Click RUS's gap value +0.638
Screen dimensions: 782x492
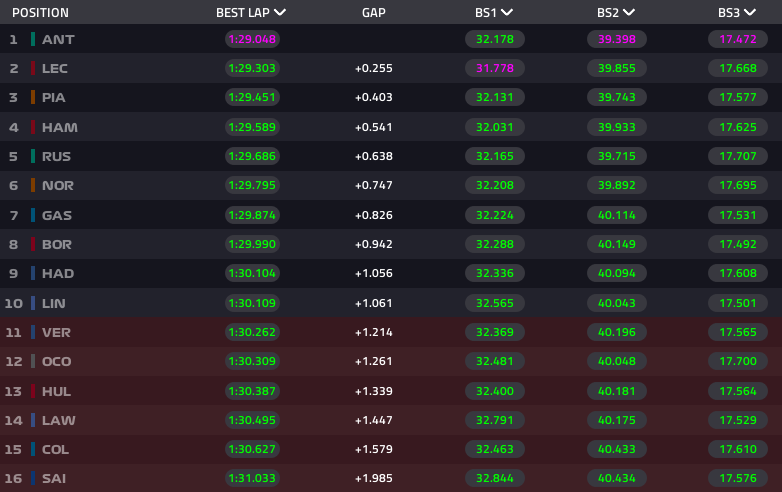[374, 156]
